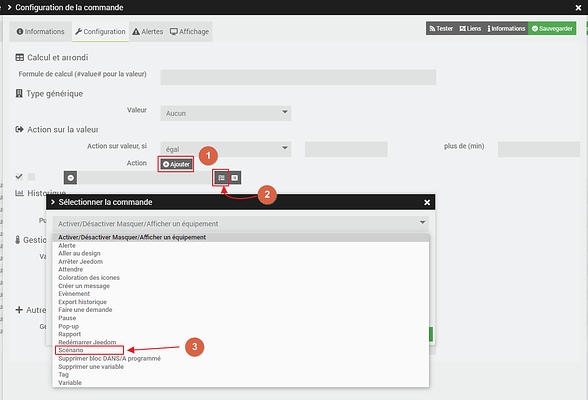Expand the Valeur dropdown showing Aucun
The image size is (588, 400).
(226, 113)
